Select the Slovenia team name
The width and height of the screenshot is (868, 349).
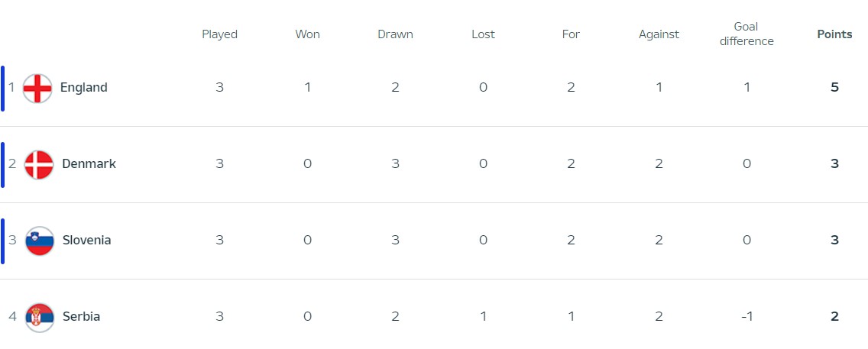86,241
